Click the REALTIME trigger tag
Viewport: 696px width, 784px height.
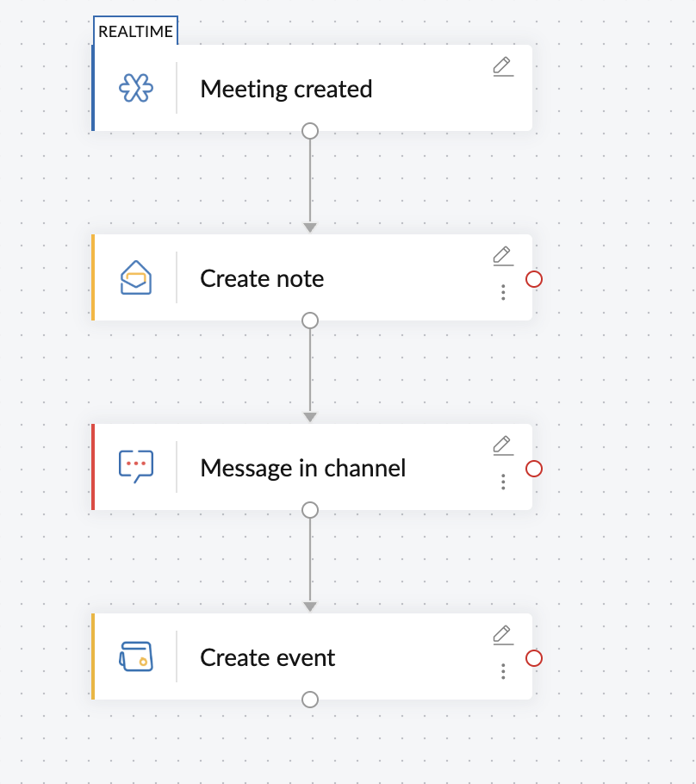[x=135, y=32]
